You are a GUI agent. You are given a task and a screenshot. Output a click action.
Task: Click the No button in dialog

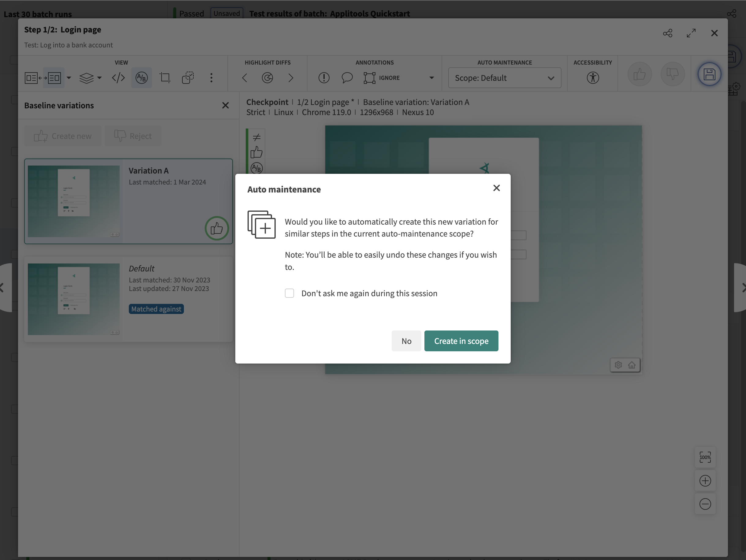(406, 341)
